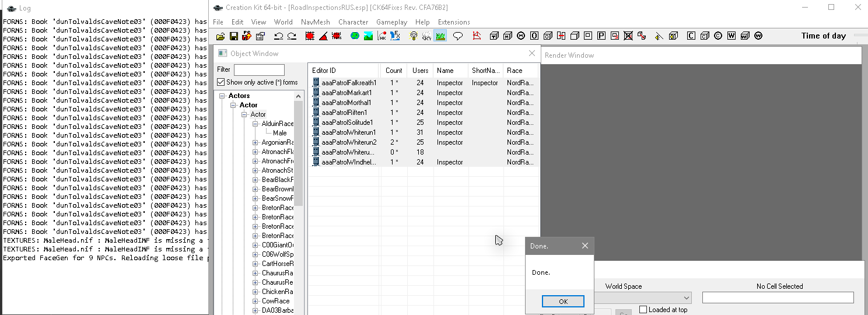Image resolution: width=868 pixels, height=315 pixels.
Task: Open the Gameplay menu
Action: pos(391,22)
